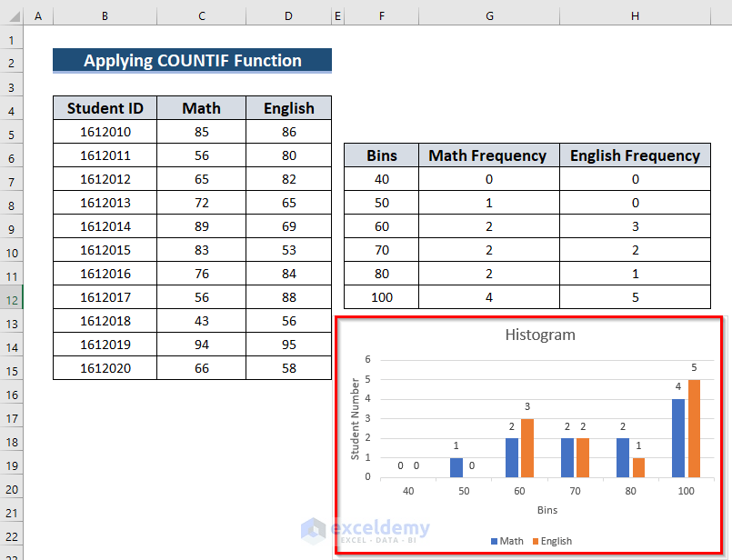Select the horizontal axis title Bins
Image resolution: width=732 pixels, height=560 pixels.
547,510
